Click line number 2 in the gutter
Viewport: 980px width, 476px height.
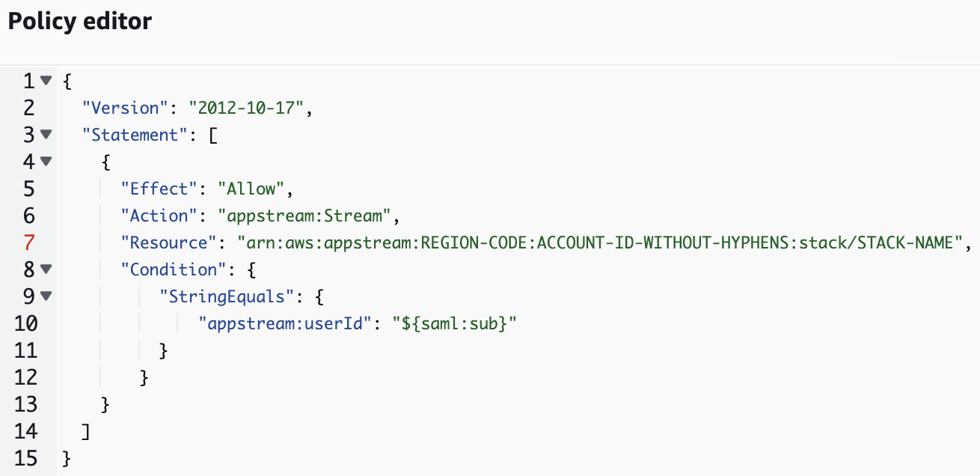coord(28,108)
